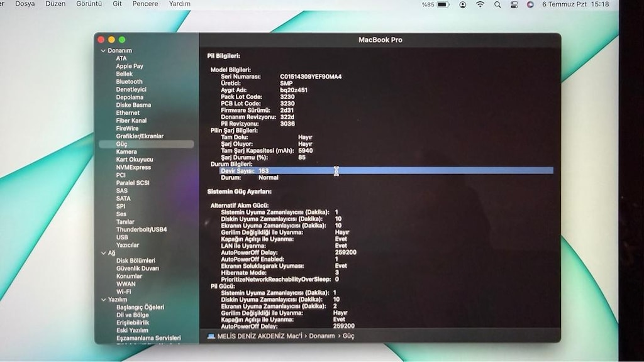Select Depolama in the sidebar

(130, 97)
